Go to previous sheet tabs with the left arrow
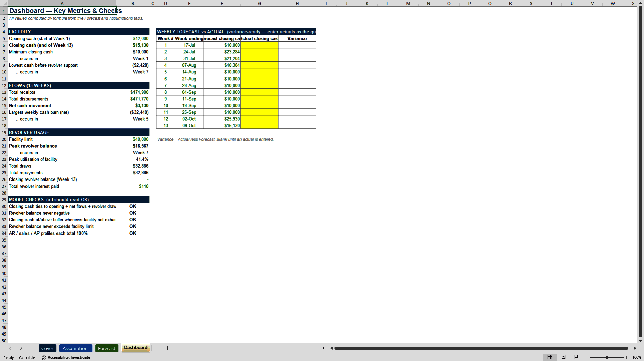Viewport: 644px width, 361px height. pos(10,348)
